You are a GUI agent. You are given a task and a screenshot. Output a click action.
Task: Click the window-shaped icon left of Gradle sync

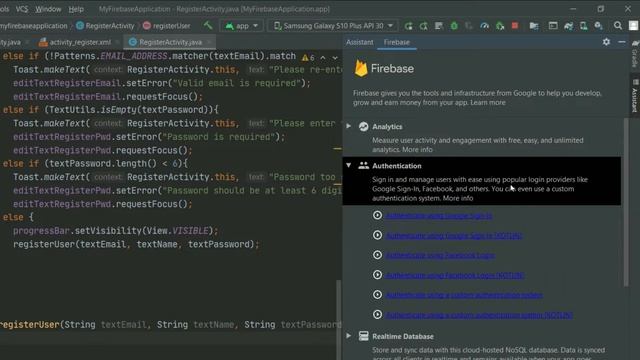click(x=553, y=26)
